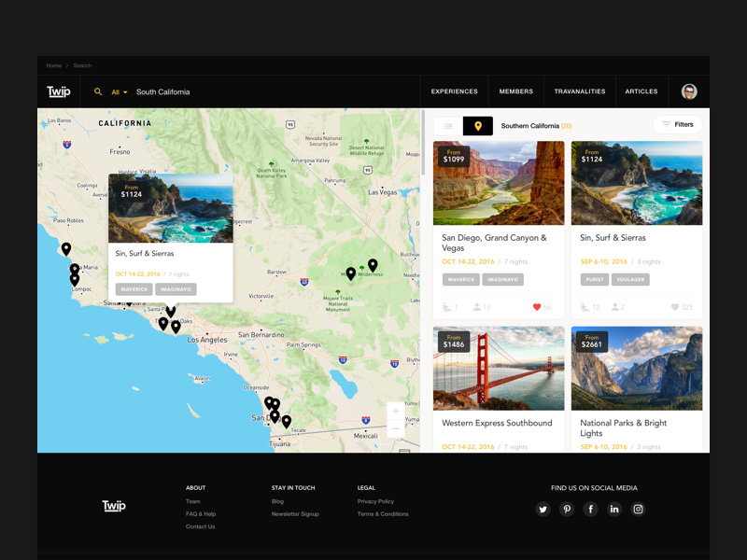Zoom in on the map
The width and height of the screenshot is (747, 560).
395,411
